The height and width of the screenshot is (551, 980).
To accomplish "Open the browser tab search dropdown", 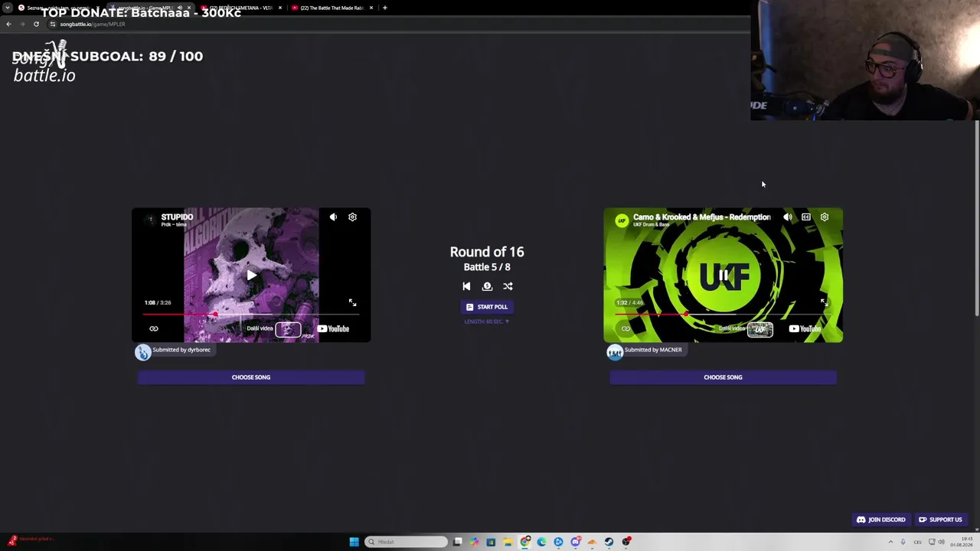I will coord(6,8).
